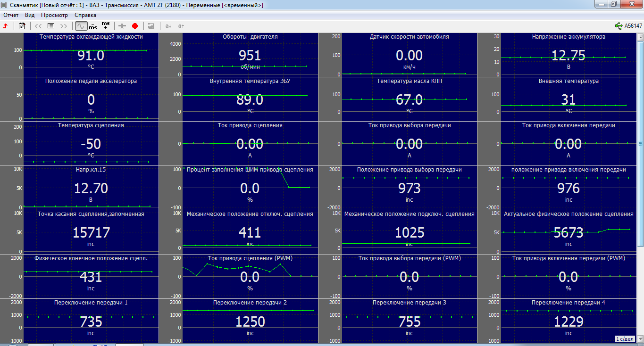Click the battery voltage value 12.75
The width and height of the screenshot is (644, 346).
coord(569,56)
